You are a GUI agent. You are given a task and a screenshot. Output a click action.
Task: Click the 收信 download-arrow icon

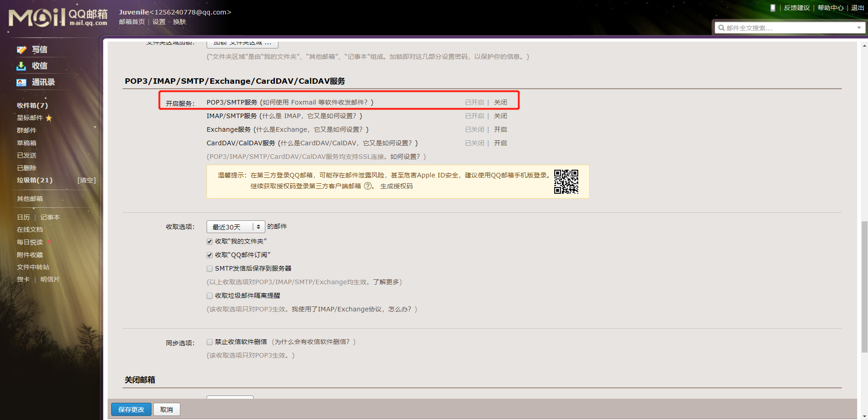click(21, 66)
